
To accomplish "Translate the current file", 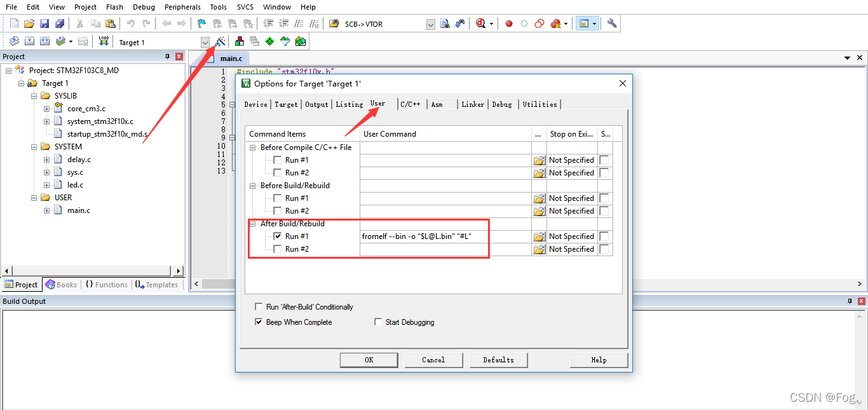I will click(x=14, y=41).
